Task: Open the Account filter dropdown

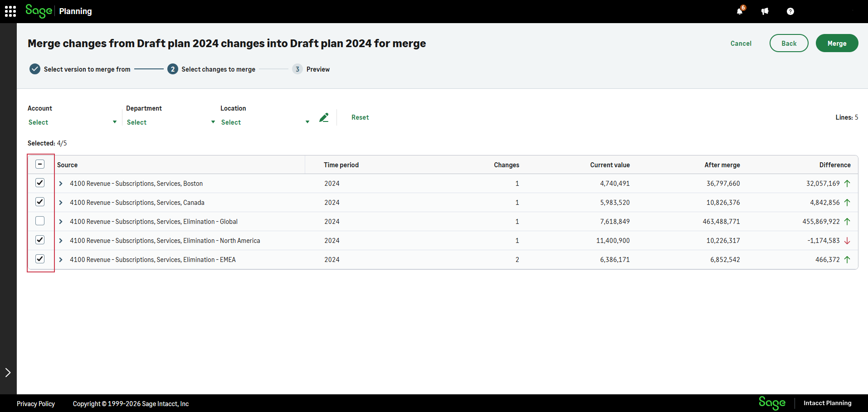Action: (73, 122)
